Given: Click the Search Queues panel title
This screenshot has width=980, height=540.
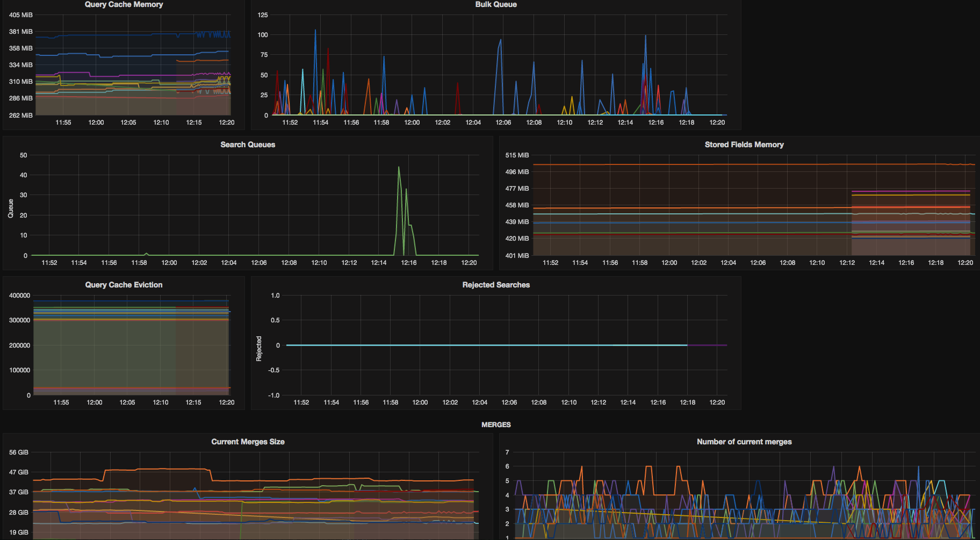Looking at the screenshot, I should point(248,145).
